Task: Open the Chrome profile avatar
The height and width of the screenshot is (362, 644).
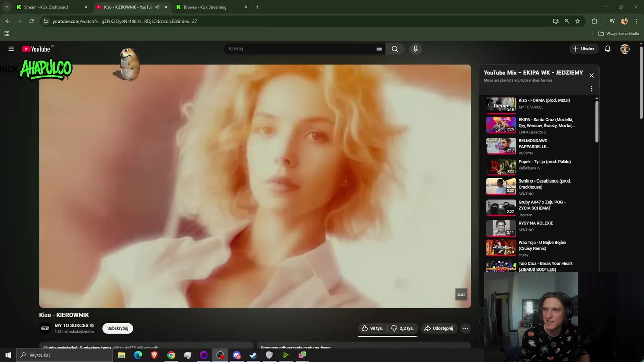Action: pyautogui.click(x=624, y=21)
